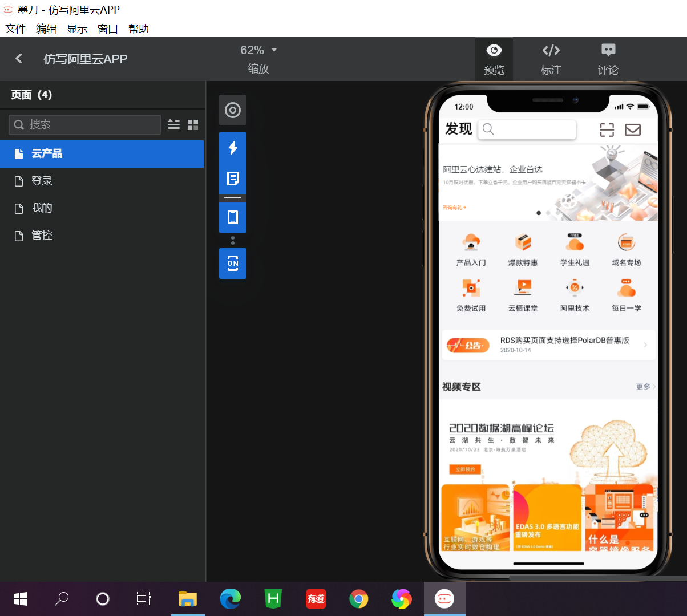
Task: Switch to 预览 preview mode icon
Action: pos(494,59)
